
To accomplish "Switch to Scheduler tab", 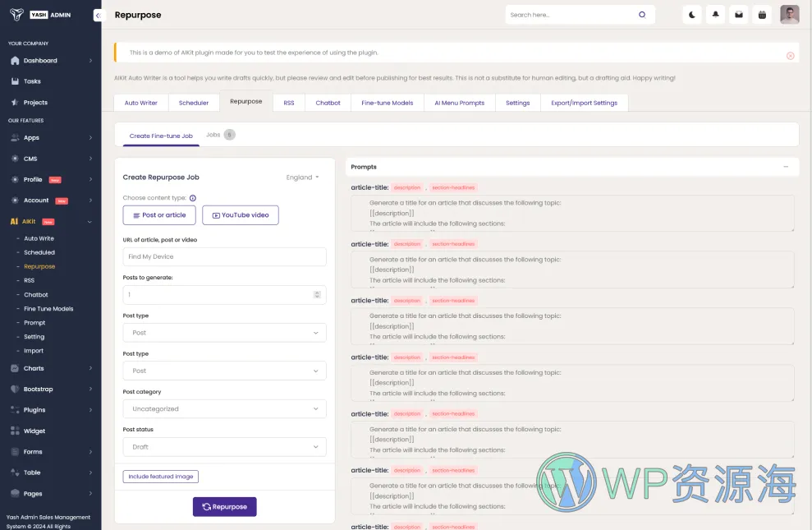I will pos(194,103).
